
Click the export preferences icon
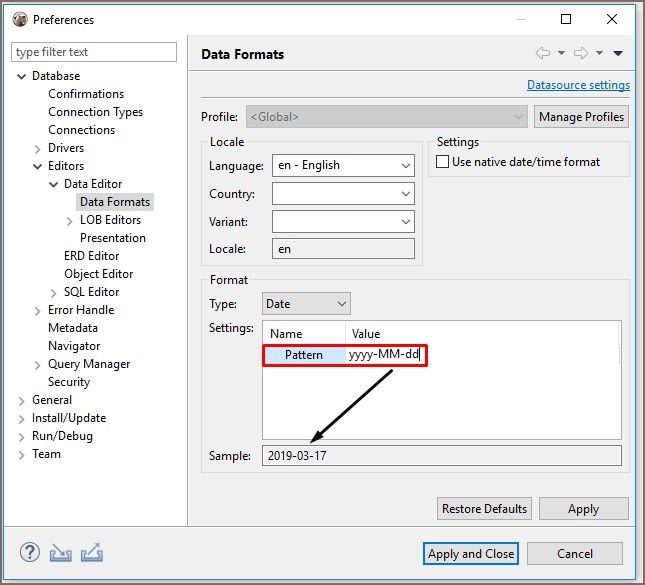point(92,553)
